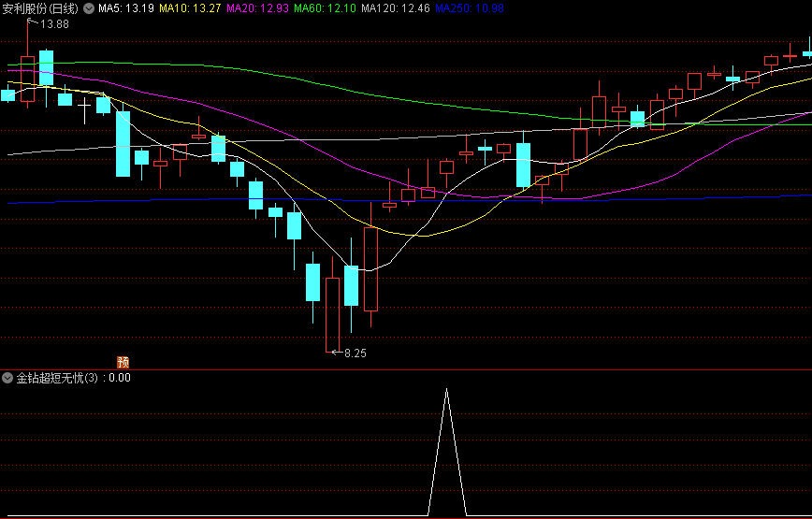Click the MA20: 12.93 label
This screenshot has width=812, height=519.
tap(258, 8)
